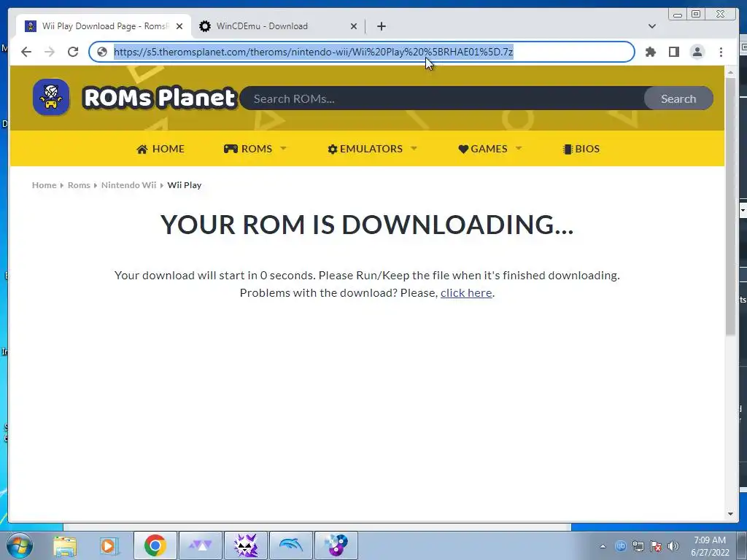747x560 pixels.
Task: Open the Chrome profile avatar
Action: click(697, 52)
